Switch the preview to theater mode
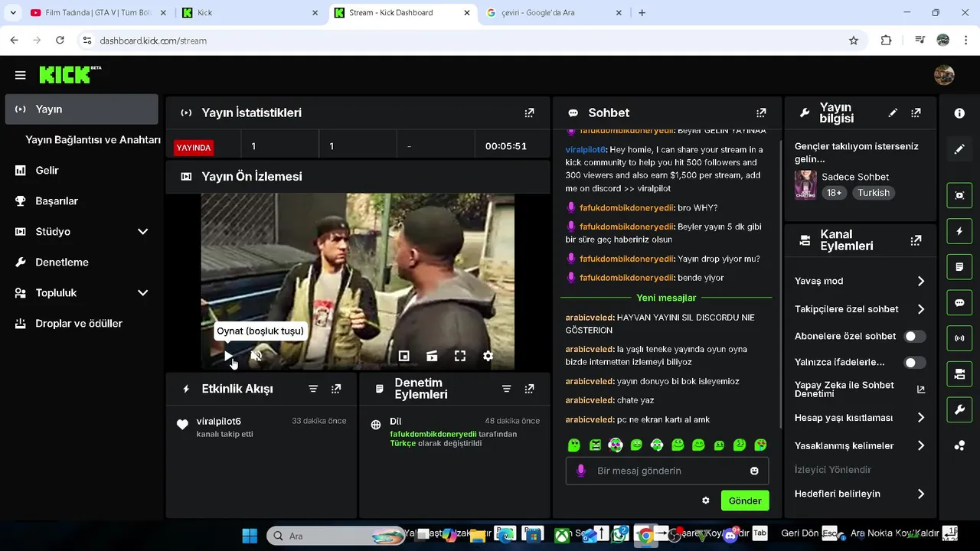 pyautogui.click(x=432, y=356)
